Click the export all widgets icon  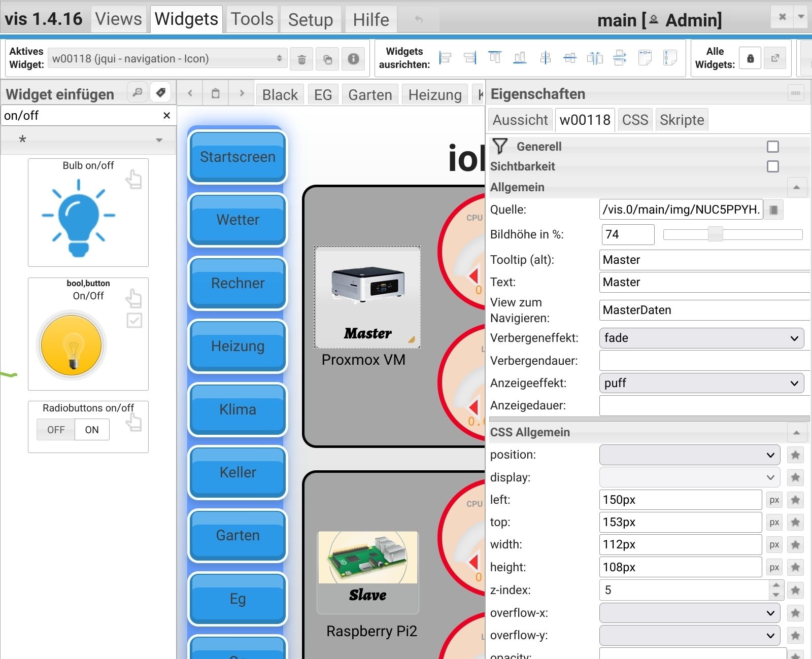click(775, 58)
